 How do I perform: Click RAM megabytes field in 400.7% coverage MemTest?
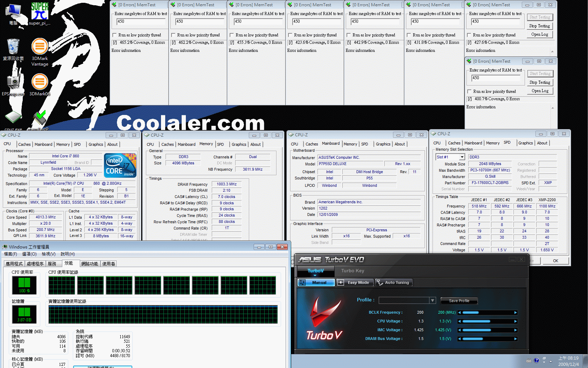(497, 78)
